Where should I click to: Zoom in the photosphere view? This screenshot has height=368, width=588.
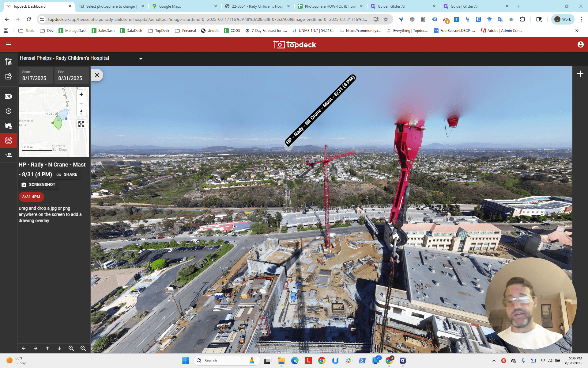coord(71,348)
